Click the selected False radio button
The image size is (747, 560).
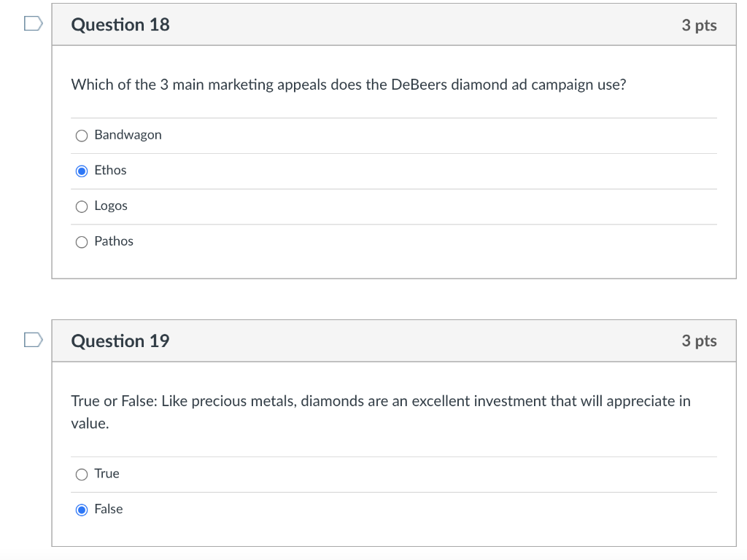pyautogui.click(x=82, y=510)
